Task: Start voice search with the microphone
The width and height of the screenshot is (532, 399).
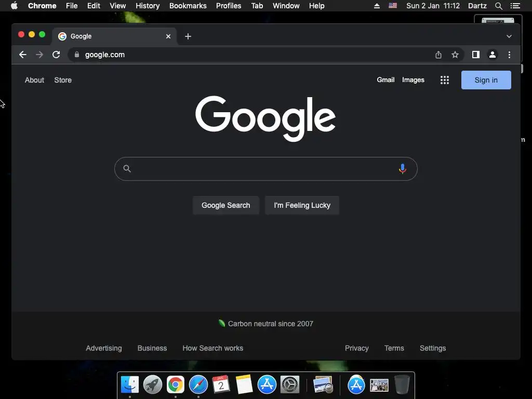Action: coord(403,169)
